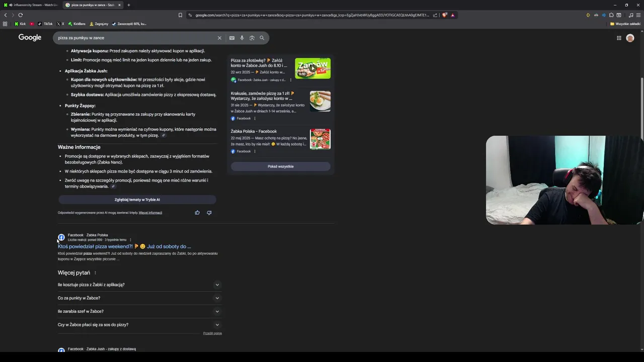Open Ktoś powiedział pizza weekend result
The height and width of the screenshot is (362, 644).
124,246
